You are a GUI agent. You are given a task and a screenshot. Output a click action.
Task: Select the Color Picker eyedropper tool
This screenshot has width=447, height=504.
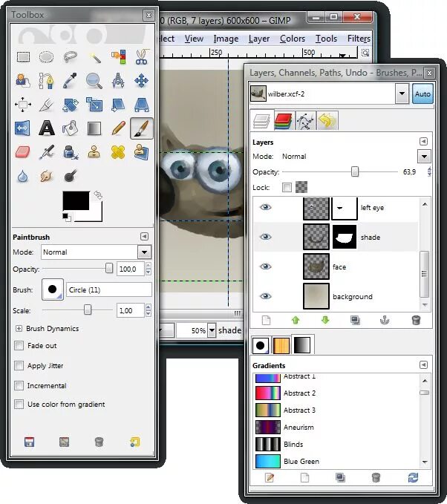pos(70,81)
